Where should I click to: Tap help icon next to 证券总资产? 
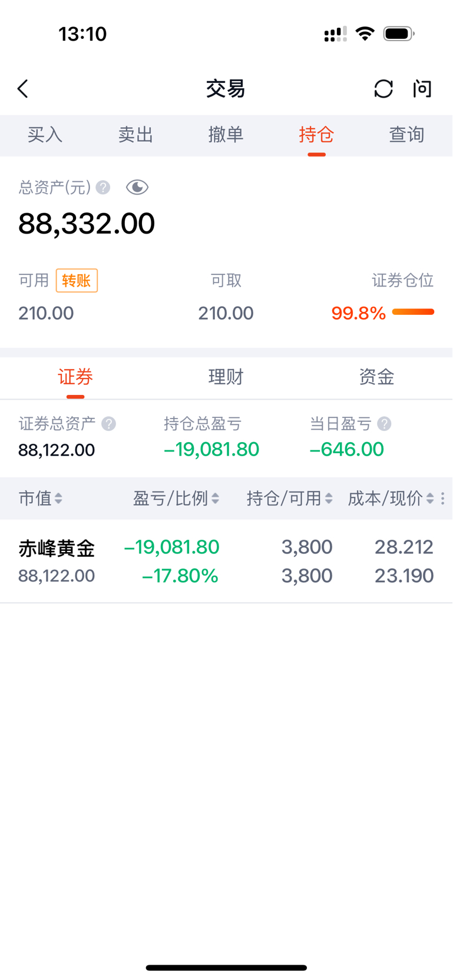click(108, 424)
